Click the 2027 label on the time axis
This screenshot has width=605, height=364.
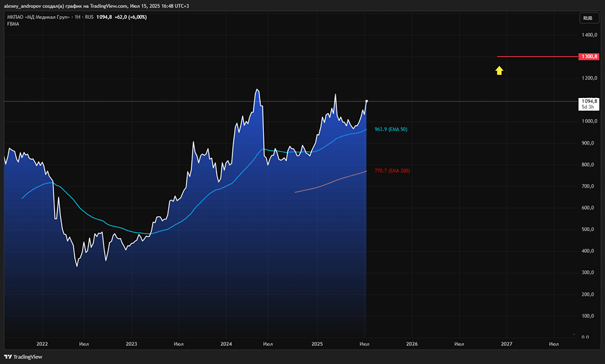[506, 344]
